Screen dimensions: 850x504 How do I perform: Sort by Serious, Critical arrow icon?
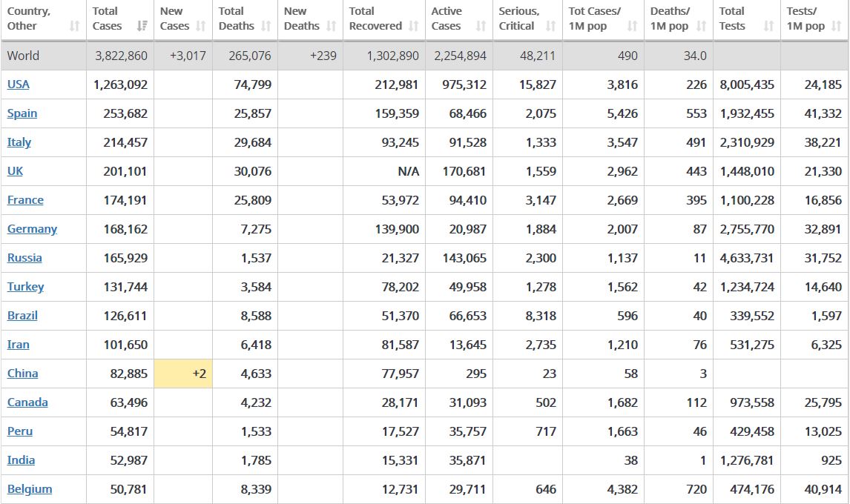tap(550, 27)
